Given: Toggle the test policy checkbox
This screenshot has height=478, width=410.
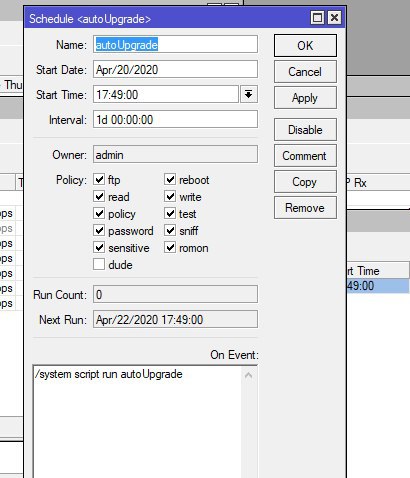Looking at the screenshot, I should click(170, 213).
